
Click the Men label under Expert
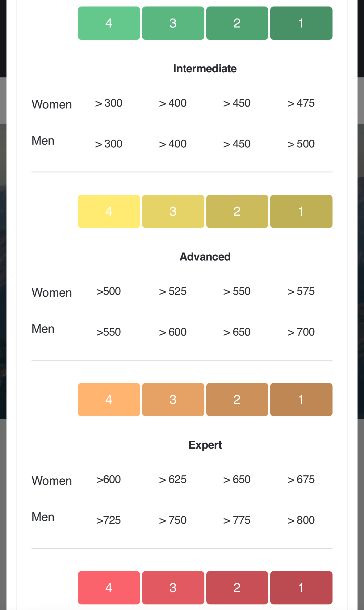tap(43, 517)
